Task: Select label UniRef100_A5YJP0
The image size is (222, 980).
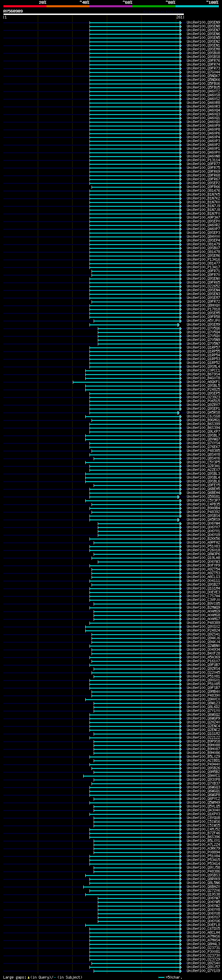Action: 203,321
